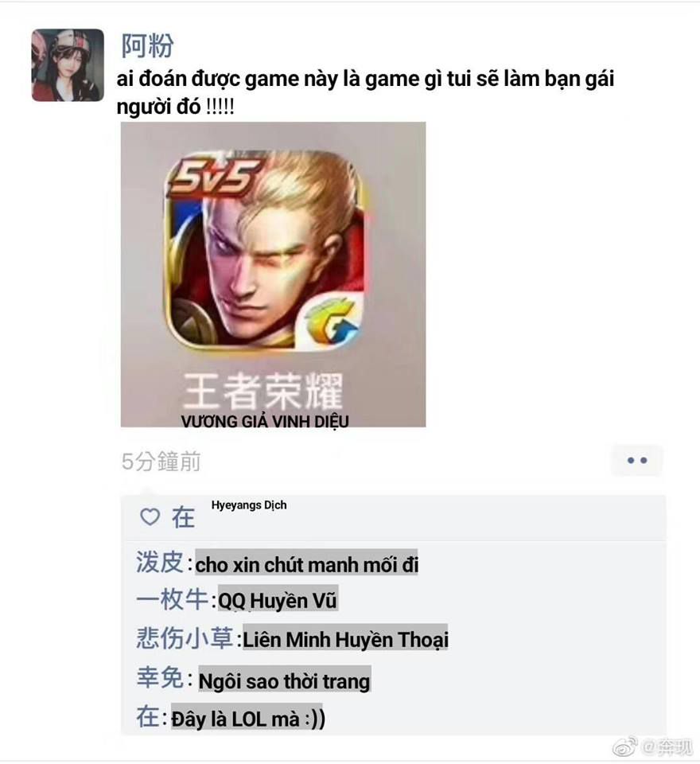Open the poster's profile avatar

click(x=68, y=64)
